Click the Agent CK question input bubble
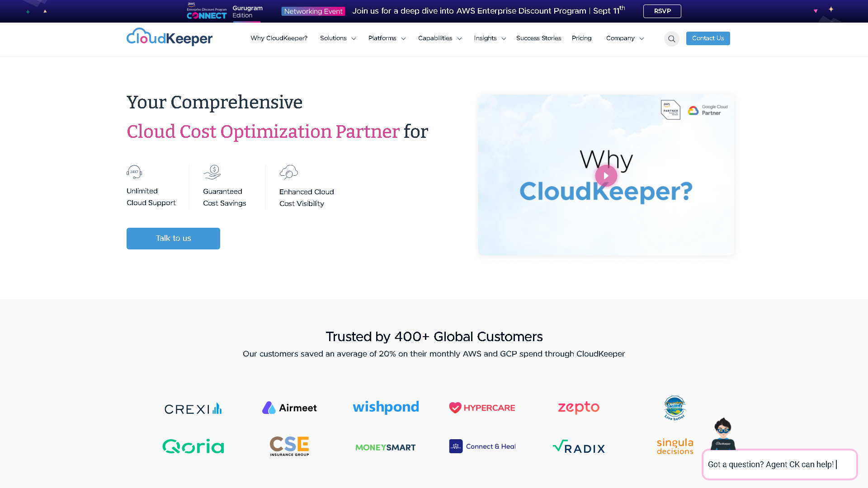The width and height of the screenshot is (868, 488). (779, 464)
